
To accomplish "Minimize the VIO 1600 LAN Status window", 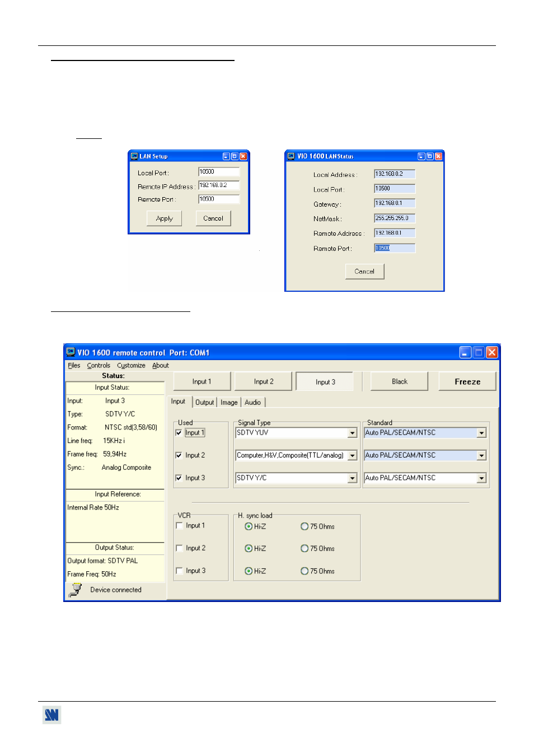I will (x=421, y=156).
